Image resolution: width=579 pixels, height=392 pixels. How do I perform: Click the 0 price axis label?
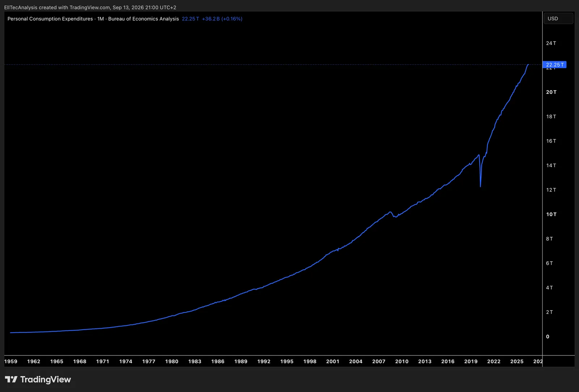548,337
